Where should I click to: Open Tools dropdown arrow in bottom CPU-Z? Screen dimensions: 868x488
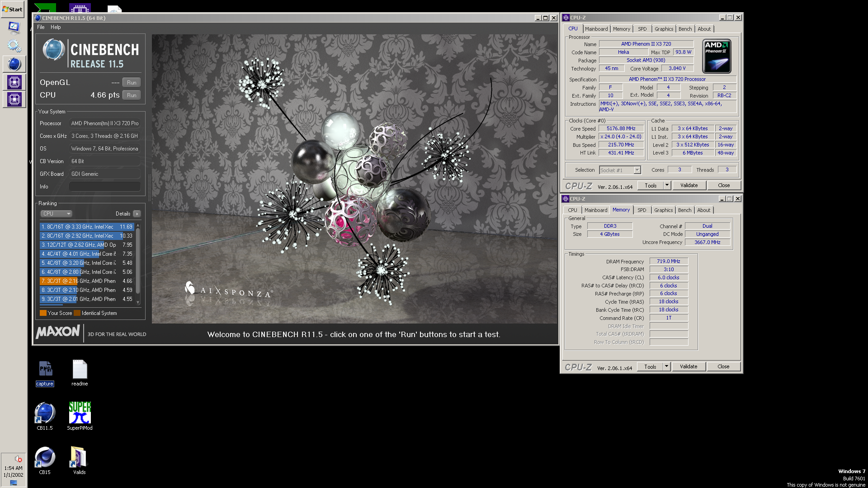coord(666,366)
